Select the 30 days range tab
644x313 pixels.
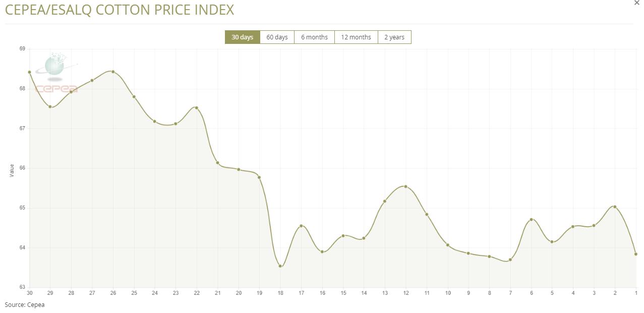[242, 37]
